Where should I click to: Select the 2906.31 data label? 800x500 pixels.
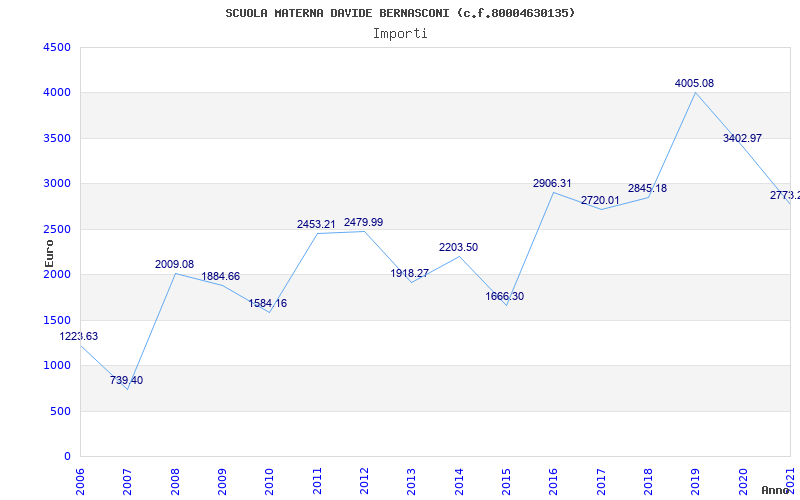coord(552,184)
